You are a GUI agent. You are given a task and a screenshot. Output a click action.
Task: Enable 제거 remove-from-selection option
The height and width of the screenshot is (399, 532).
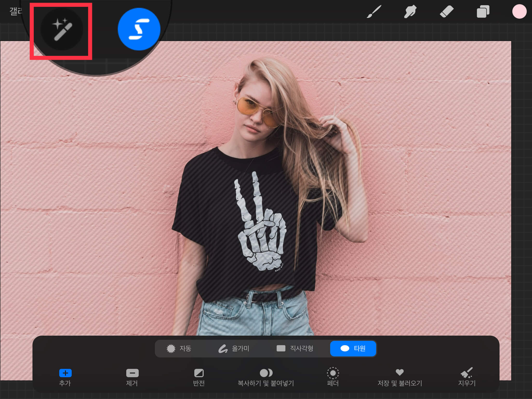[x=132, y=377]
